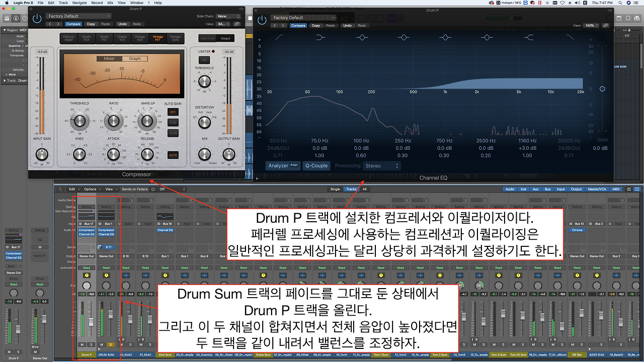Select the Vintage Opto compressor model
The height and width of the screenshot is (362, 644).
point(175,38)
